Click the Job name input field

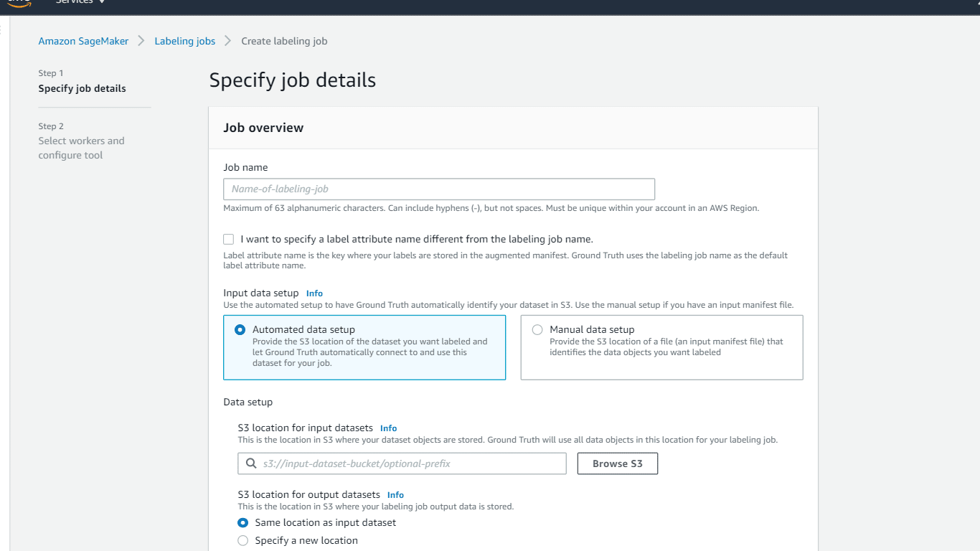pos(438,189)
